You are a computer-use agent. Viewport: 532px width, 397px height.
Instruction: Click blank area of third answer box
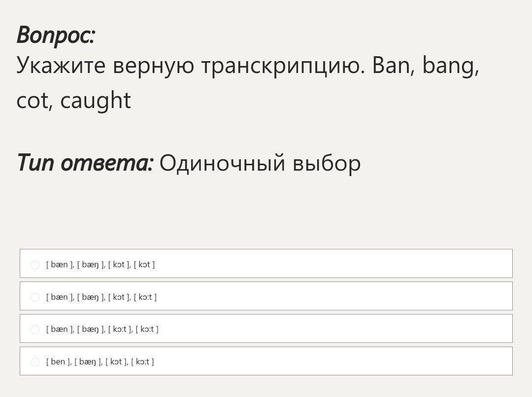[335, 329]
